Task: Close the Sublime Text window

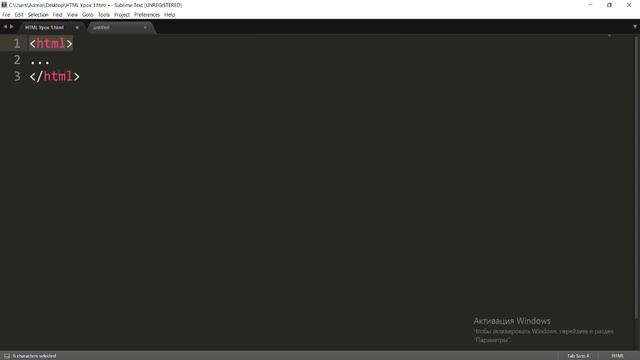Action: [x=629, y=5]
